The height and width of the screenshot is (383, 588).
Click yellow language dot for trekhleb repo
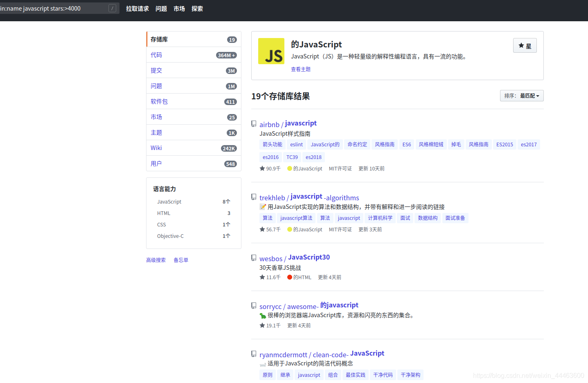point(290,229)
